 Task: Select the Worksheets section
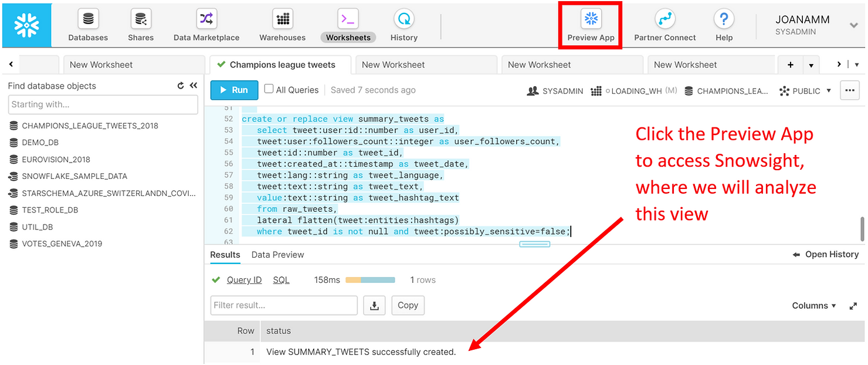(348, 26)
